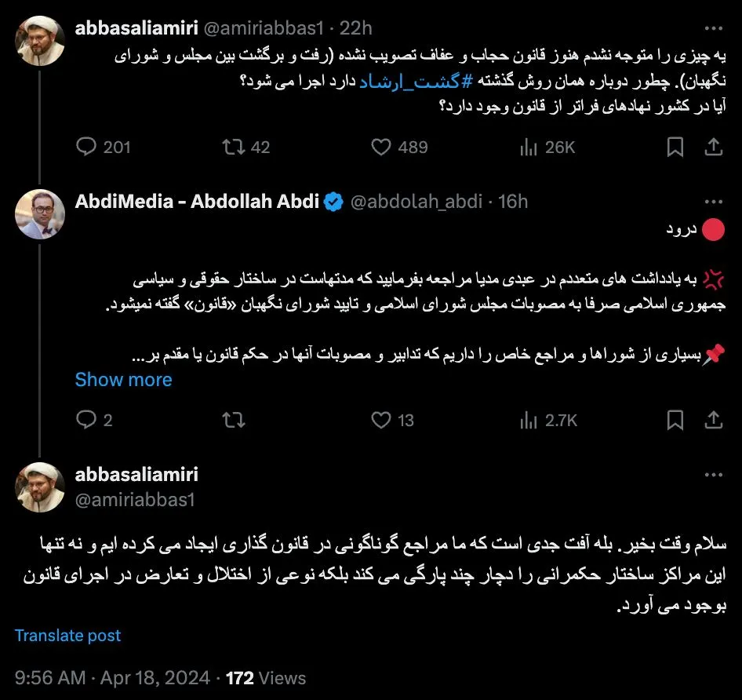Image resolution: width=742 pixels, height=700 pixels.
Task: Expand the AbdiMedia tweet with Show more
Action: pos(123,379)
